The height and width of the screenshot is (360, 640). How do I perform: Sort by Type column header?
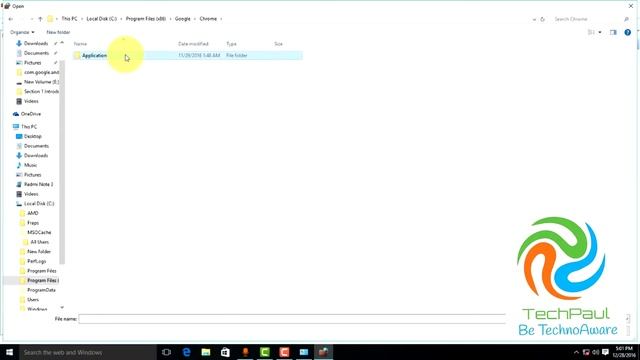(231, 44)
